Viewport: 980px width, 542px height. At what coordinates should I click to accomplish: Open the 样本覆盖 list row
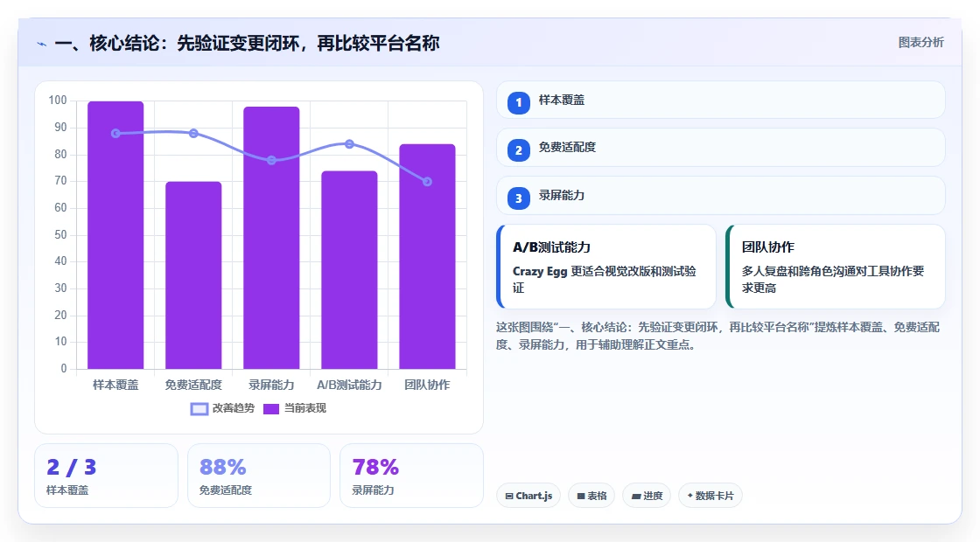721,100
